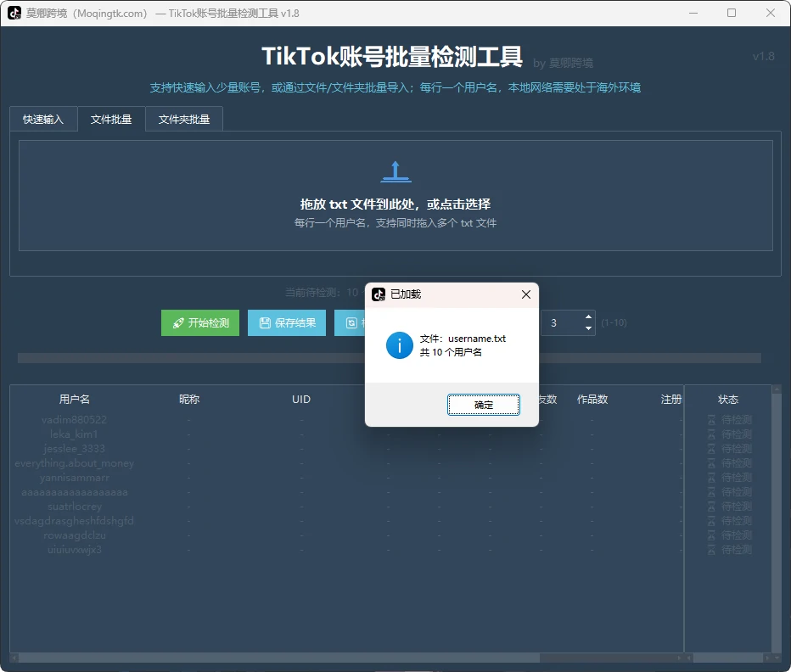This screenshot has height=672, width=791.
Task: Click the floppy disk icon on 保存结果
Action: coord(265,323)
